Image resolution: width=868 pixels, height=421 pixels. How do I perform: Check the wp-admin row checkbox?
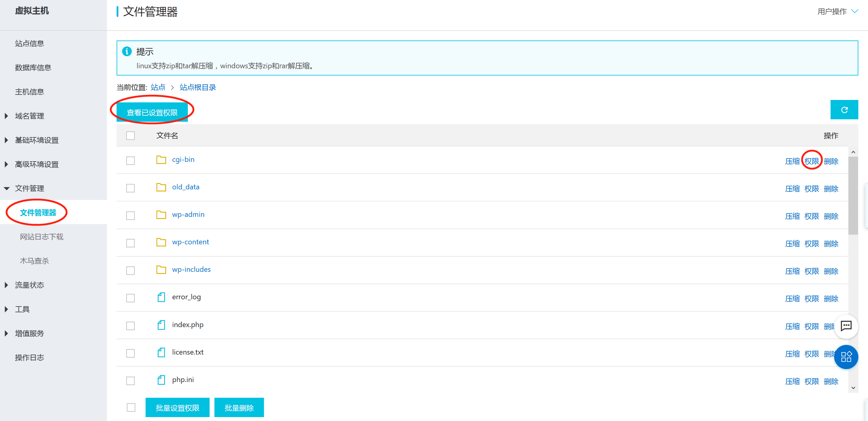pyautogui.click(x=130, y=215)
